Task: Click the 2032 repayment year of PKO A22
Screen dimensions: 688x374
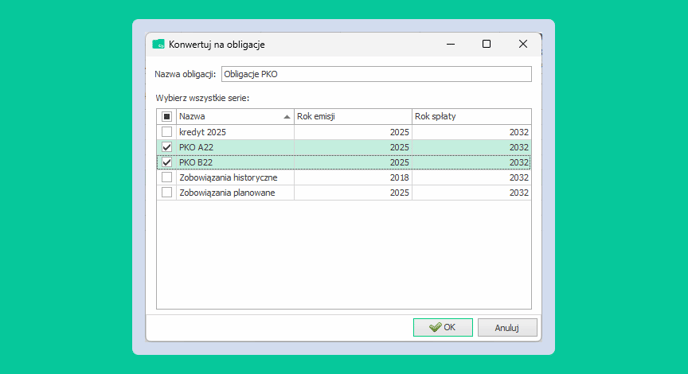Action: 472,147
